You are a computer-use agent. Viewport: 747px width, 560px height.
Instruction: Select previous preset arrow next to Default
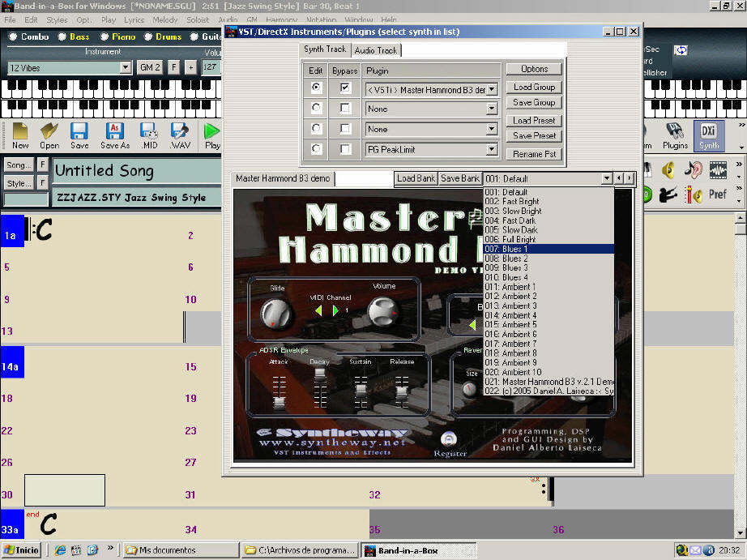tap(619, 178)
